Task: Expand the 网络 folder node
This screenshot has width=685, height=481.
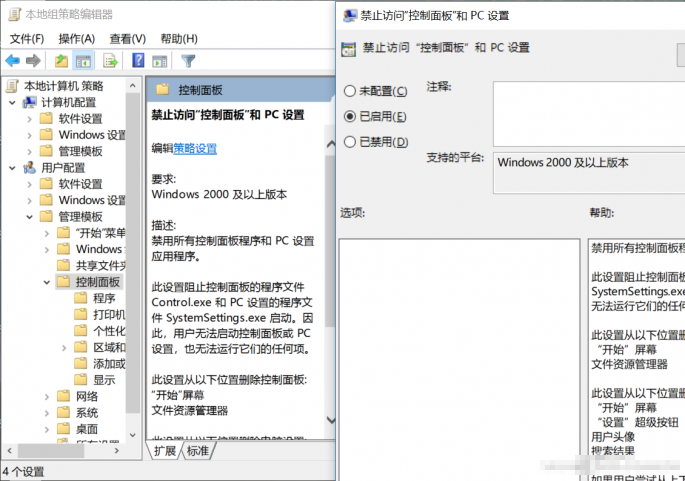Action: (47, 396)
